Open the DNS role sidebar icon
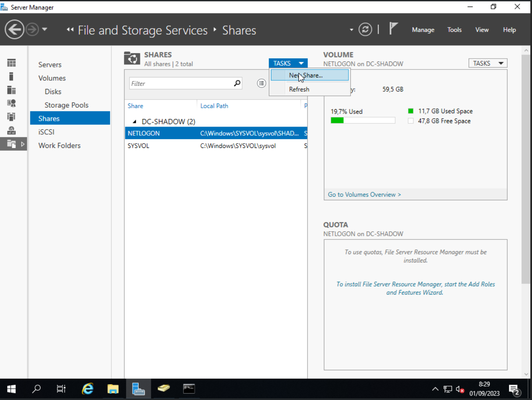 pyautogui.click(x=12, y=130)
